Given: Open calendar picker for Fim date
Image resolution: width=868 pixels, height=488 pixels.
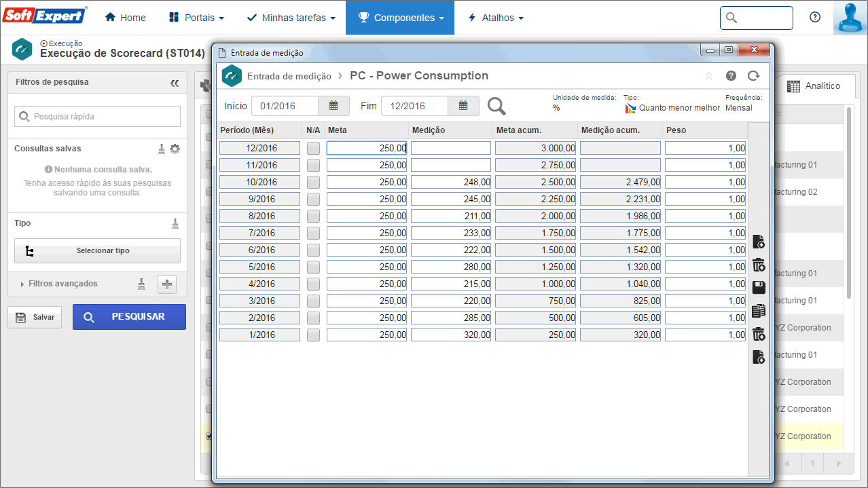Looking at the screenshot, I should [463, 106].
